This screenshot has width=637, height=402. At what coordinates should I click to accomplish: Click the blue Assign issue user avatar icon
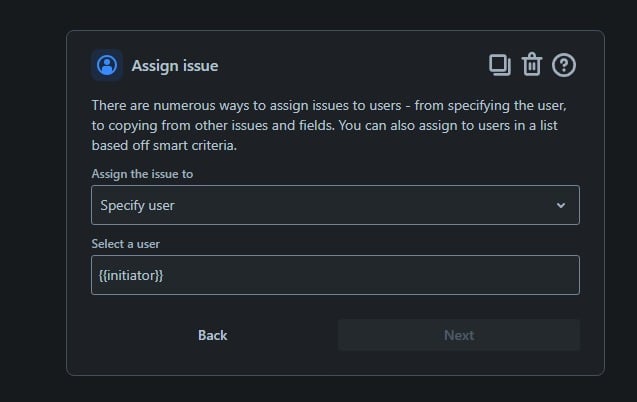coord(107,65)
